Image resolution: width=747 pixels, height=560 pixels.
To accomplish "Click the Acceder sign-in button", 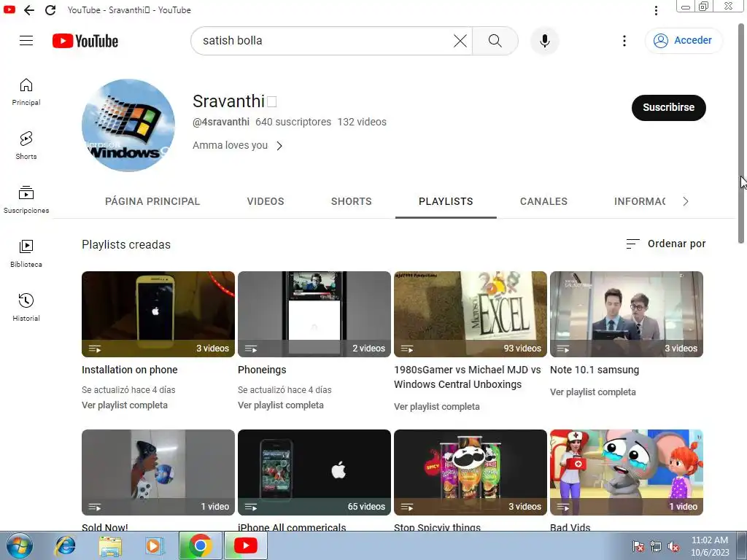I will point(683,41).
